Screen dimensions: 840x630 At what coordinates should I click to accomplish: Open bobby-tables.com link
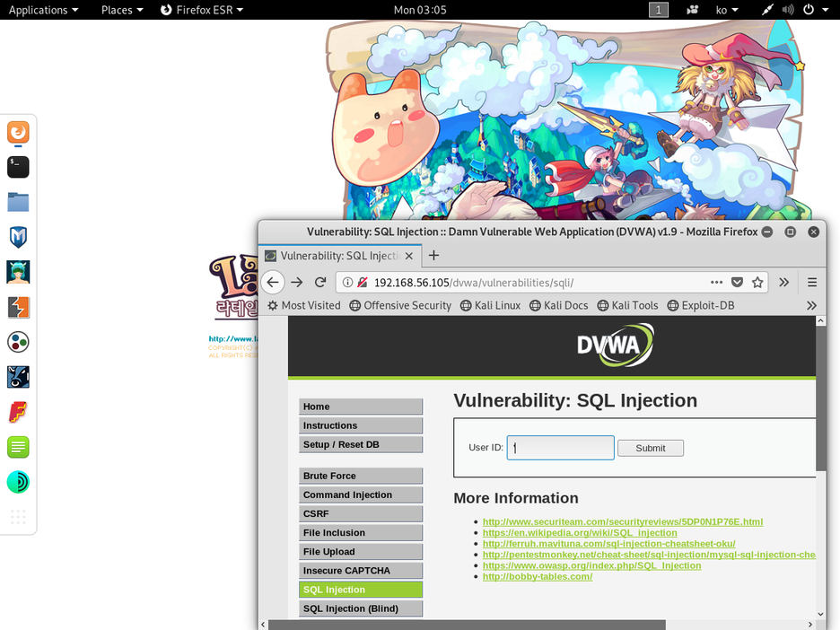pyautogui.click(x=538, y=576)
